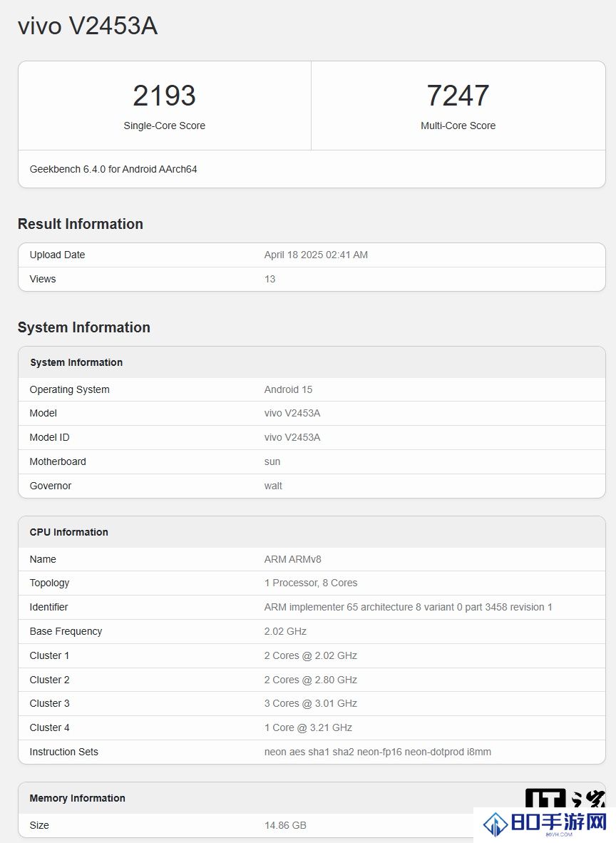Click the Instruction Sets label
The height and width of the screenshot is (843, 616).
(x=64, y=752)
